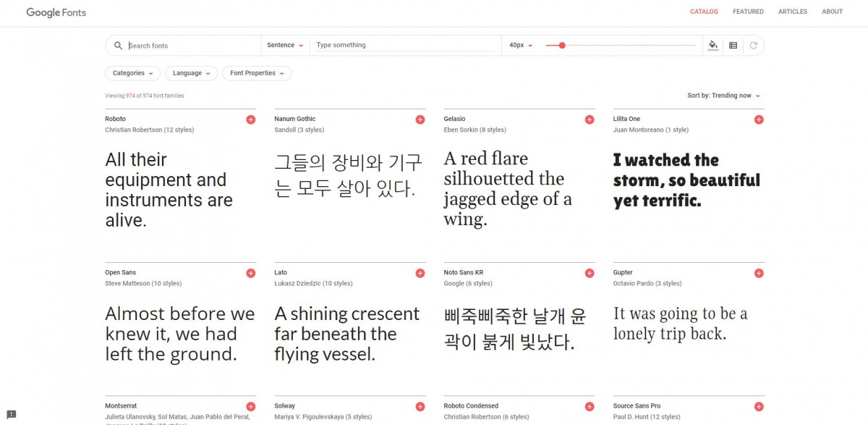The width and height of the screenshot is (868, 425).
Task: Go to the Featured section
Action: tap(748, 12)
